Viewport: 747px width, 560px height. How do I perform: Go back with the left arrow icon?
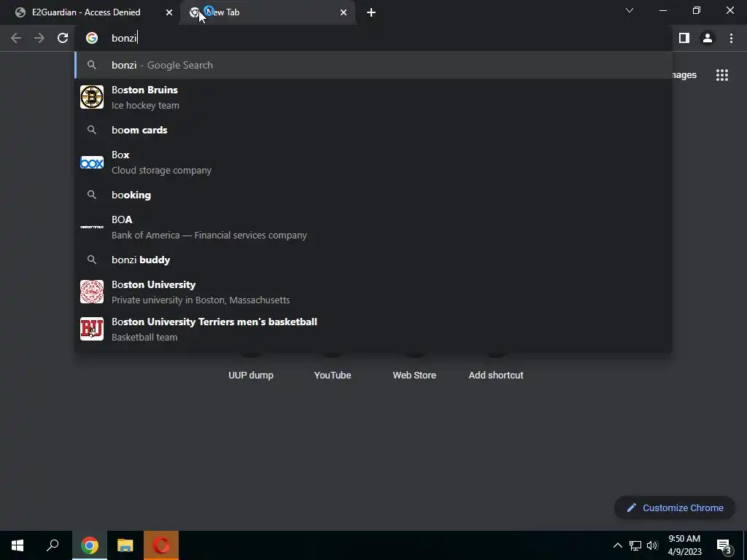(x=16, y=38)
